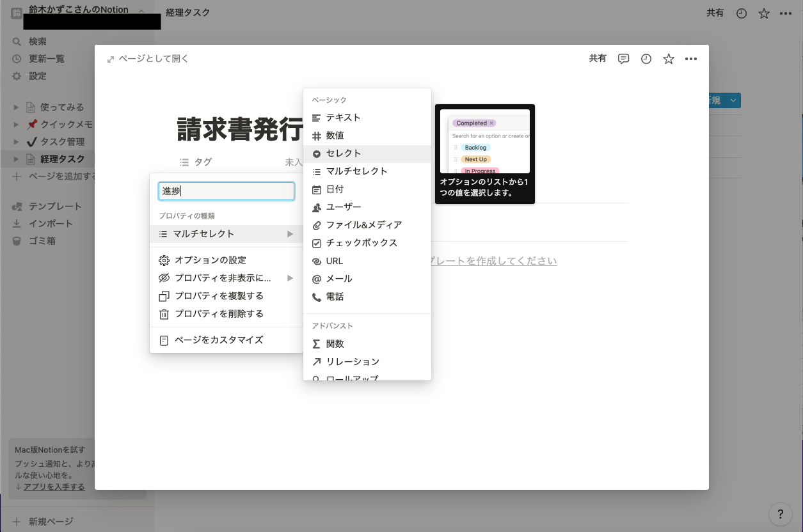803x532 pixels.
Task: Click the テキスト lines icon
Action: (316, 118)
